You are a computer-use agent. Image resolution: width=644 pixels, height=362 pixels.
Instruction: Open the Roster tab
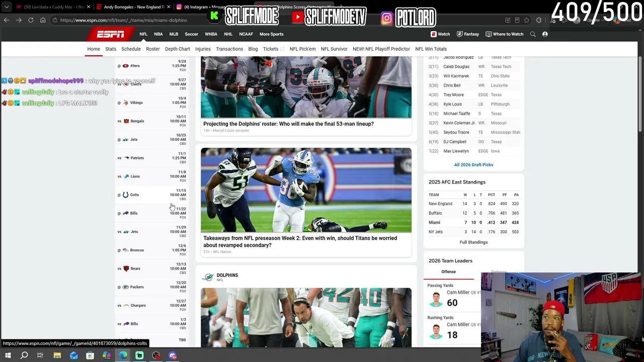(153, 49)
